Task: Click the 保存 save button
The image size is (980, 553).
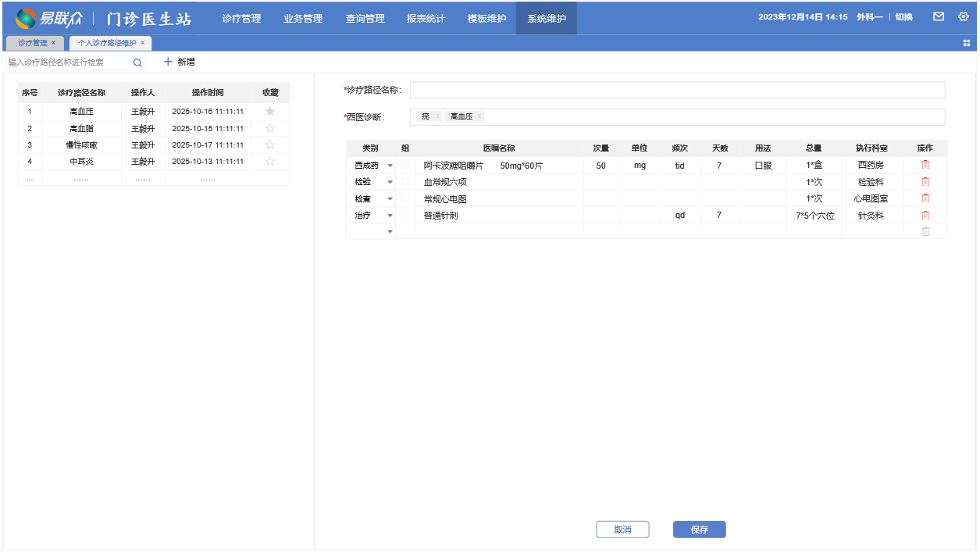Action: (x=700, y=530)
